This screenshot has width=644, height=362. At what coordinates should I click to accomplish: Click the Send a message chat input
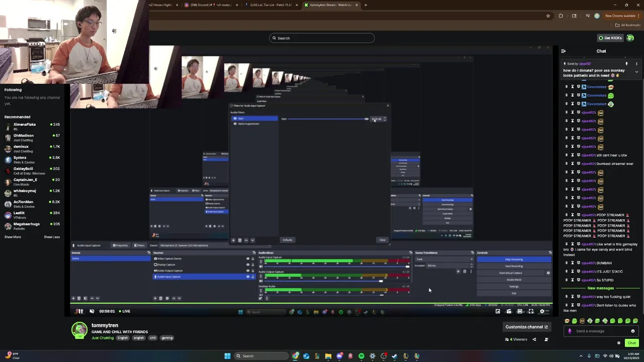602,331
